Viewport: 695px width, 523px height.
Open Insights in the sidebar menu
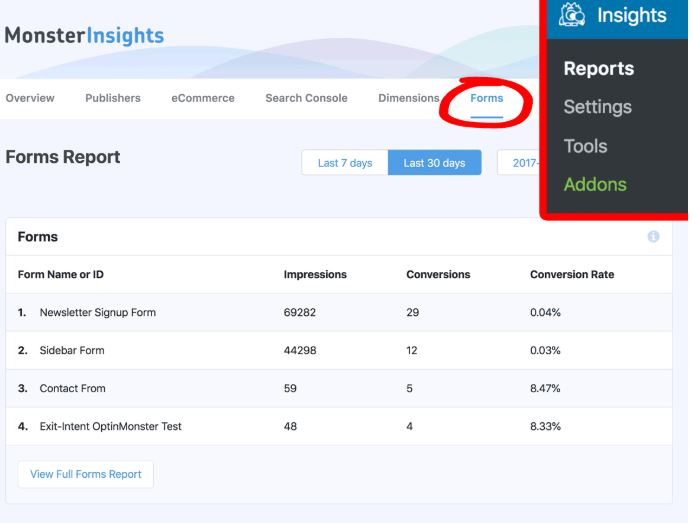click(617, 16)
